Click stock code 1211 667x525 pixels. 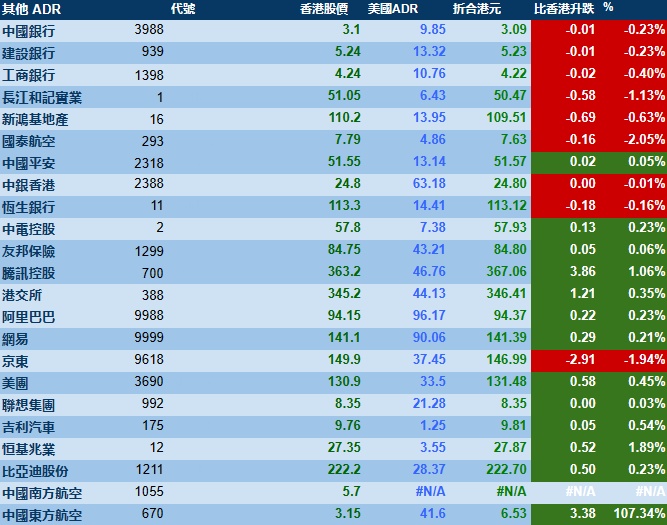pos(149,470)
